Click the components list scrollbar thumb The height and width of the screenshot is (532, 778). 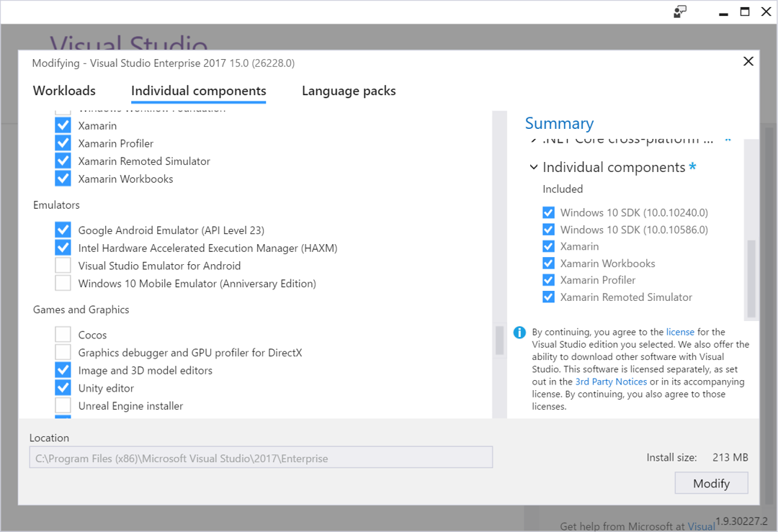pyautogui.click(x=500, y=340)
